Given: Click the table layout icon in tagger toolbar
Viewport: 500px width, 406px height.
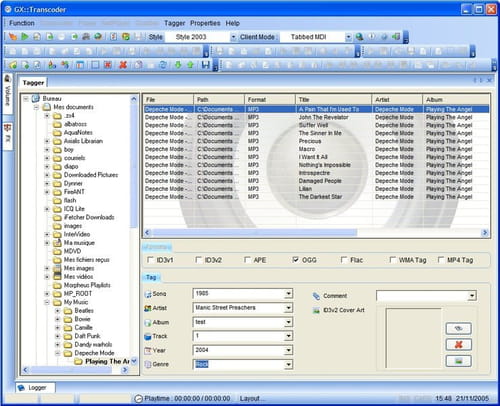Looking at the screenshot, I should pos(80,65).
